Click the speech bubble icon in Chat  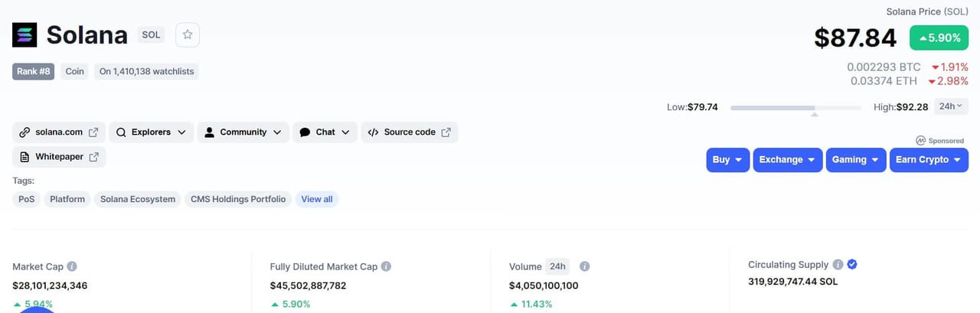pos(305,132)
